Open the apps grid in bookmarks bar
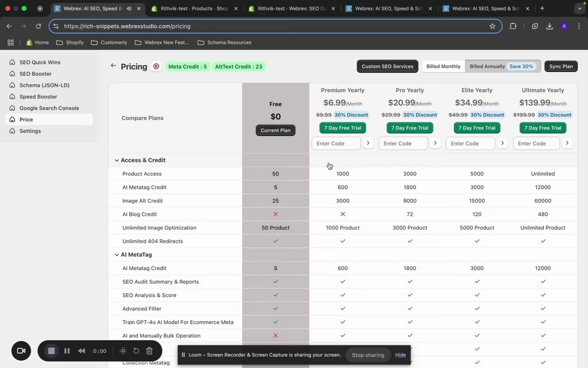Screen dimensions: 588x368 [x=11, y=42]
